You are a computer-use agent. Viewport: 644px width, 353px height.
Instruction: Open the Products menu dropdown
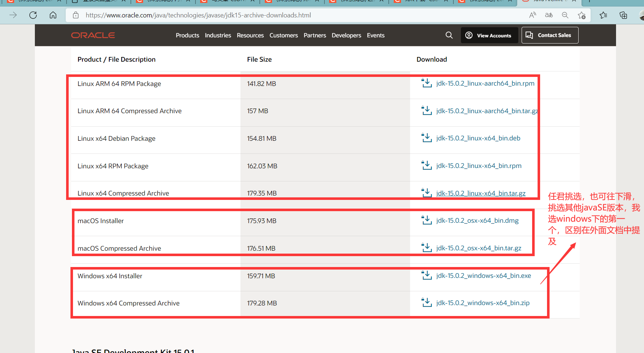pyautogui.click(x=187, y=35)
